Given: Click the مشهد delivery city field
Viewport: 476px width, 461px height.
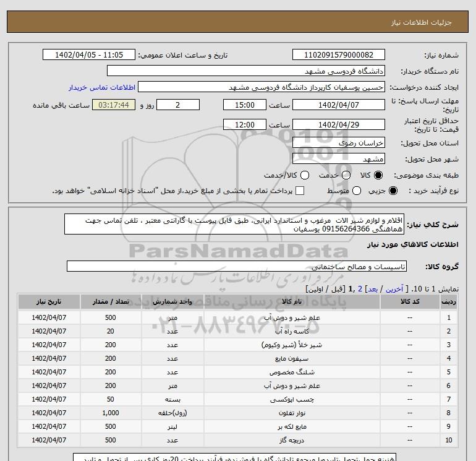Looking at the screenshot, I should click(x=339, y=158).
